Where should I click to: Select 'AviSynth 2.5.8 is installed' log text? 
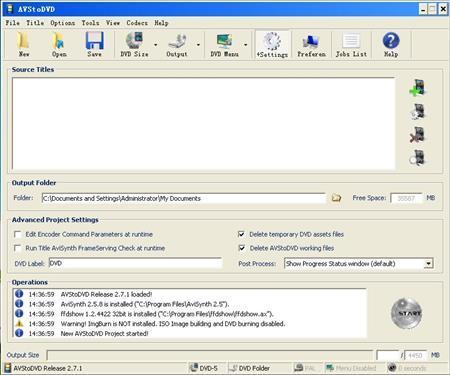click(x=145, y=304)
